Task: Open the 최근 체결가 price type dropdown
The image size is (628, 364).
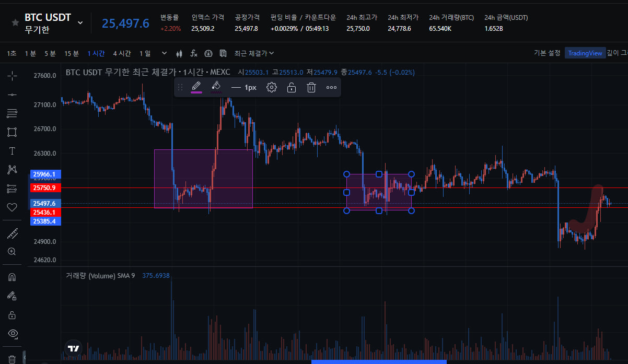Action: [x=254, y=53]
